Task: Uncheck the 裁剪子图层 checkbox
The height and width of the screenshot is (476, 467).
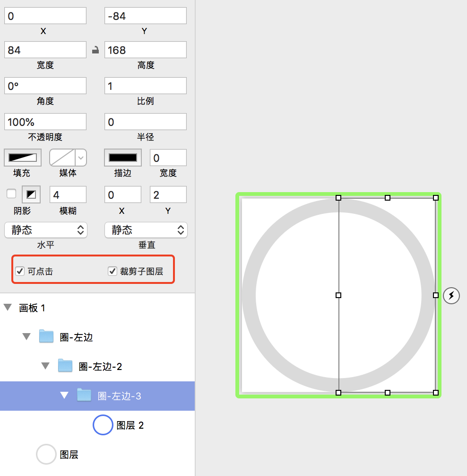Action: click(x=112, y=271)
